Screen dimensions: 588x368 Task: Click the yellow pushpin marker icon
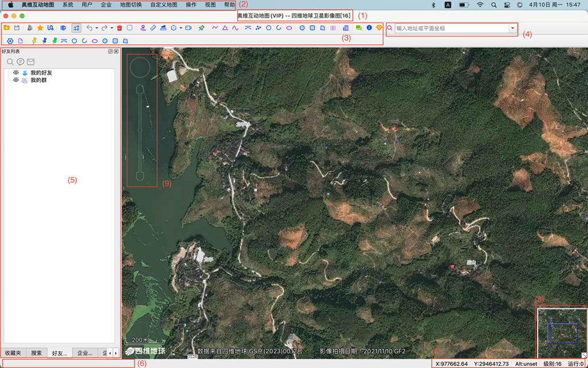(x=34, y=41)
